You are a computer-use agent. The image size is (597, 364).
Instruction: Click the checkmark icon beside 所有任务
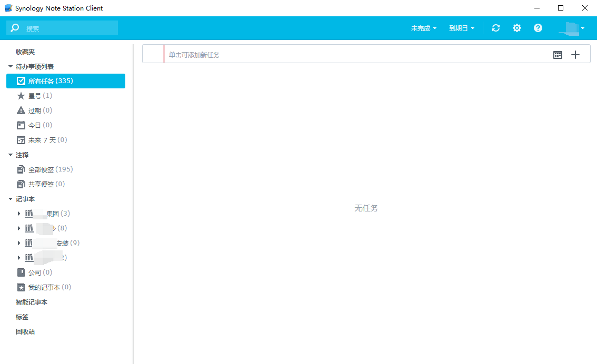click(21, 81)
